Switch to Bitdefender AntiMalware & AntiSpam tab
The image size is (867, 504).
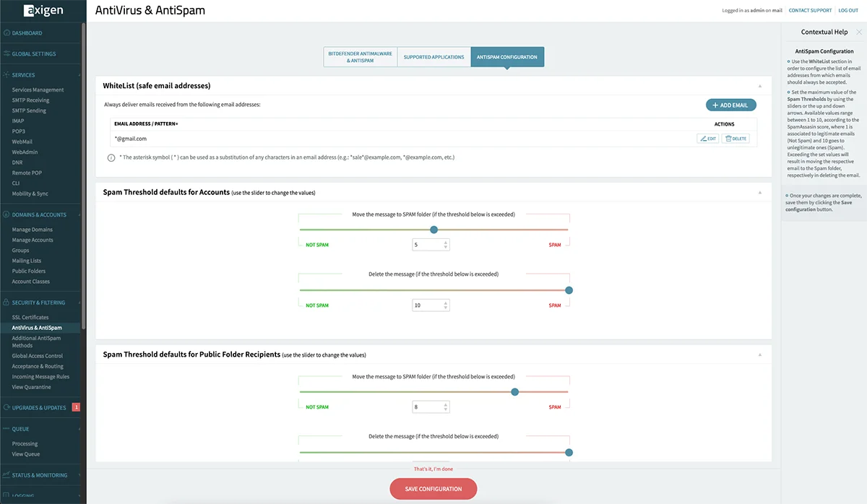(x=360, y=57)
